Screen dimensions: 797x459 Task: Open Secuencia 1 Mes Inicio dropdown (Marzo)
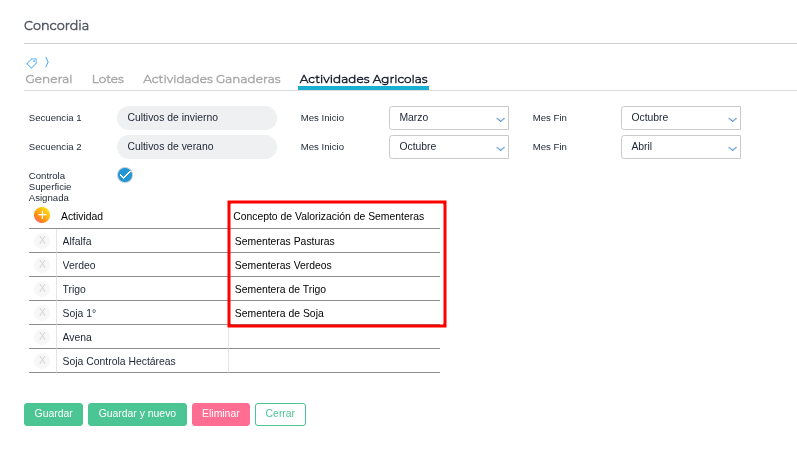click(448, 118)
